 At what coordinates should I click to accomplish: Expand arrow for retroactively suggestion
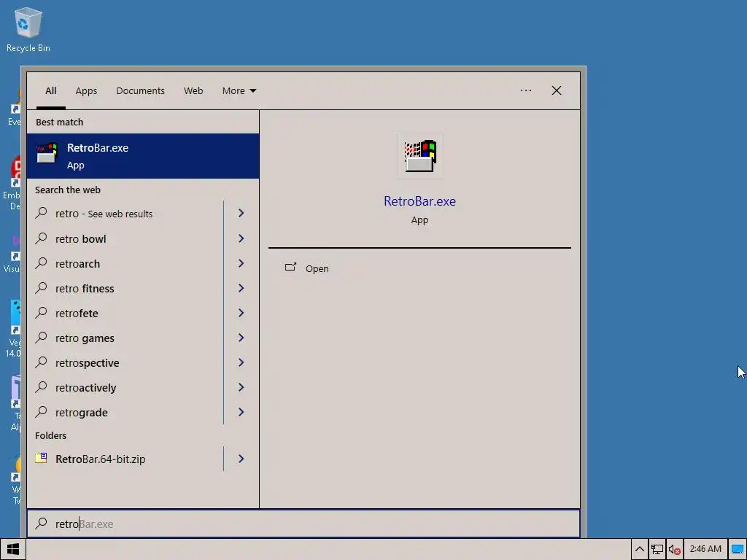[x=241, y=386]
